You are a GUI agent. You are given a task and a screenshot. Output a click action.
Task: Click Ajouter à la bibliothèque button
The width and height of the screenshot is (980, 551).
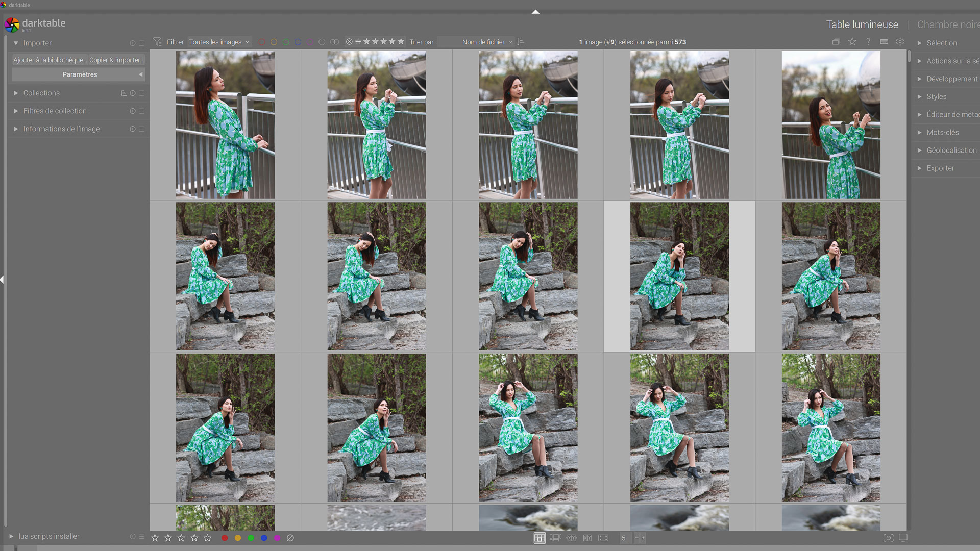[x=50, y=60]
